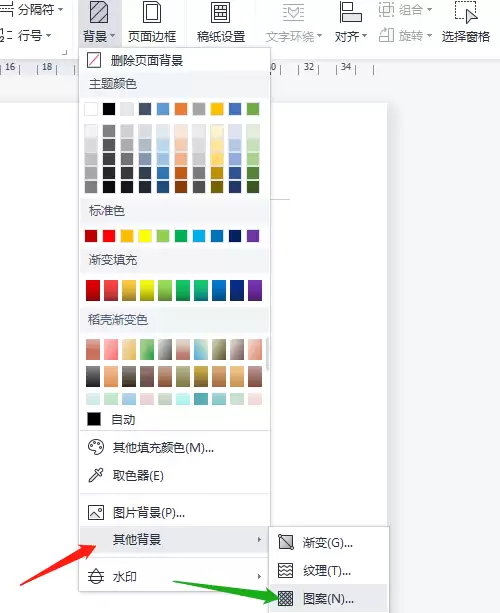
Task: Click the submenu arrow on 其他背景 row
Action: point(259,540)
